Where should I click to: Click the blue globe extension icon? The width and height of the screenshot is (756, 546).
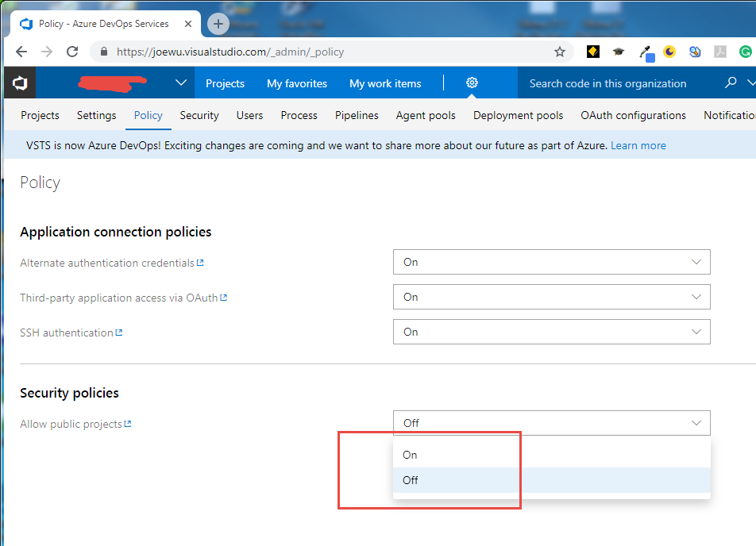(695, 52)
